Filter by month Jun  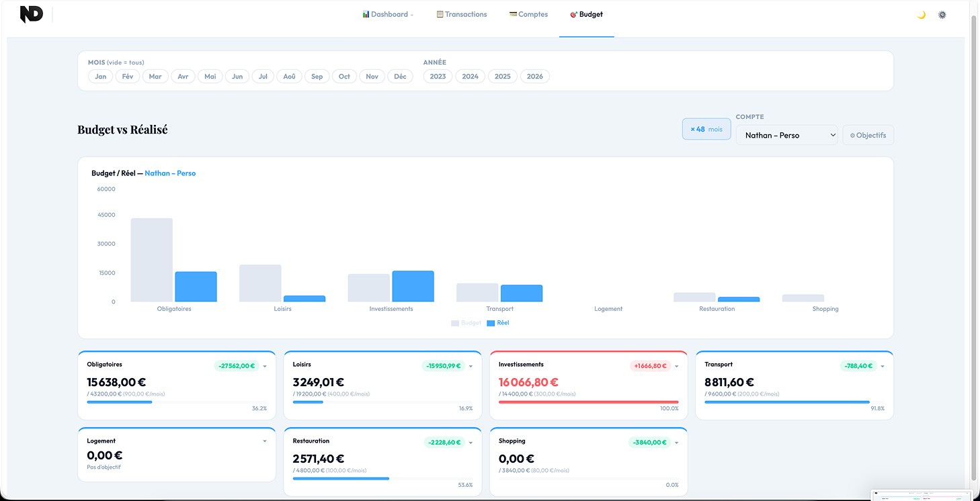(237, 77)
